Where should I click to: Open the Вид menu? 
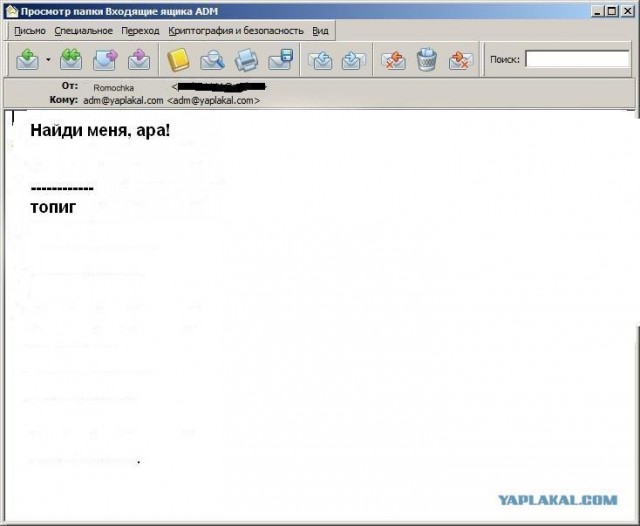(320, 31)
